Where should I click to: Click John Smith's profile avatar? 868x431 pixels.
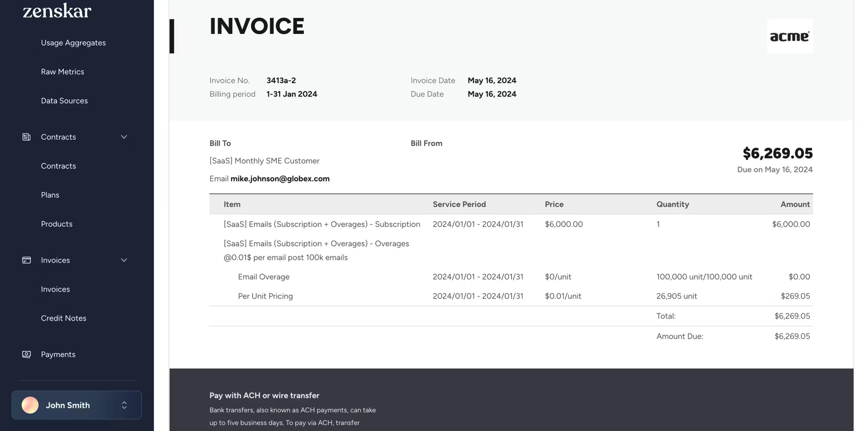click(x=30, y=405)
